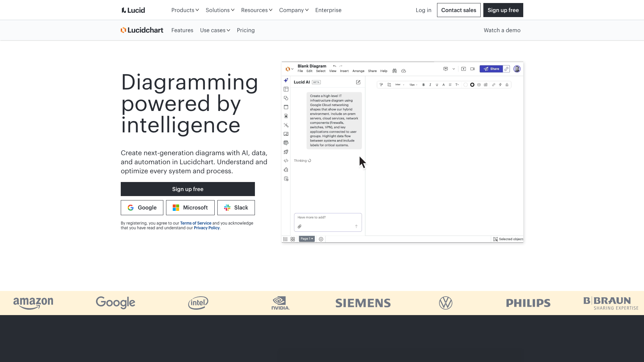Open the Lucid AI sparkle panel in sidebar
Screen dimensions: 644x362
(286, 80)
